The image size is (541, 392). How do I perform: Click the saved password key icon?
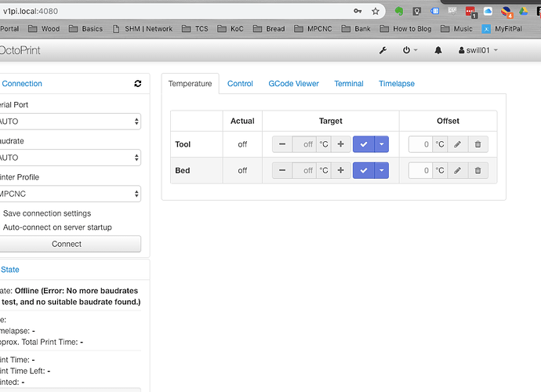[x=358, y=12]
